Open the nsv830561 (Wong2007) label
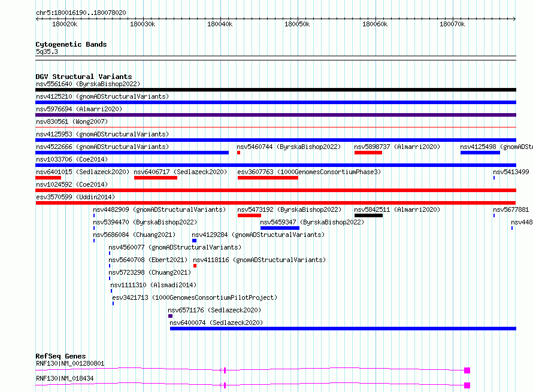 click(x=72, y=121)
